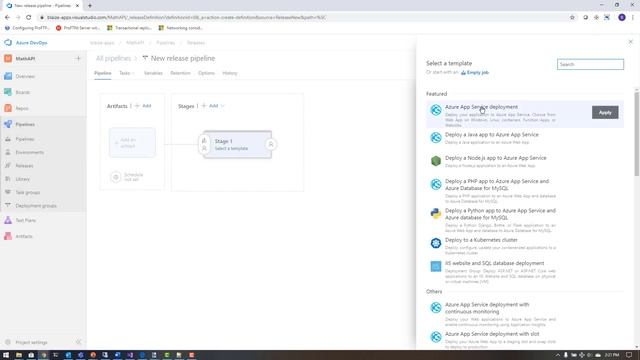Screen dimensions: 640x360
Task: Open post-deployment conditions on Stage 1
Action: tap(271, 144)
